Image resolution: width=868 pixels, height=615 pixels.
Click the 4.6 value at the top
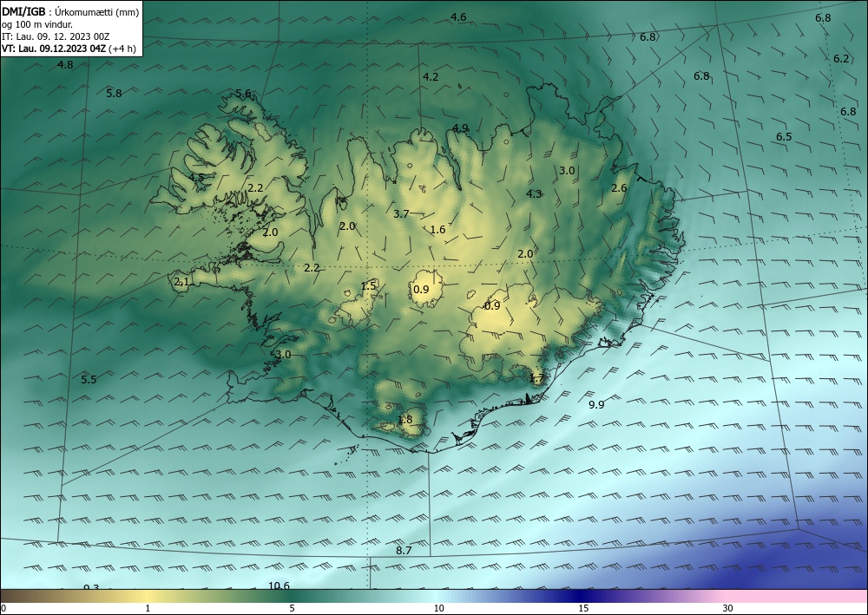coord(458,17)
